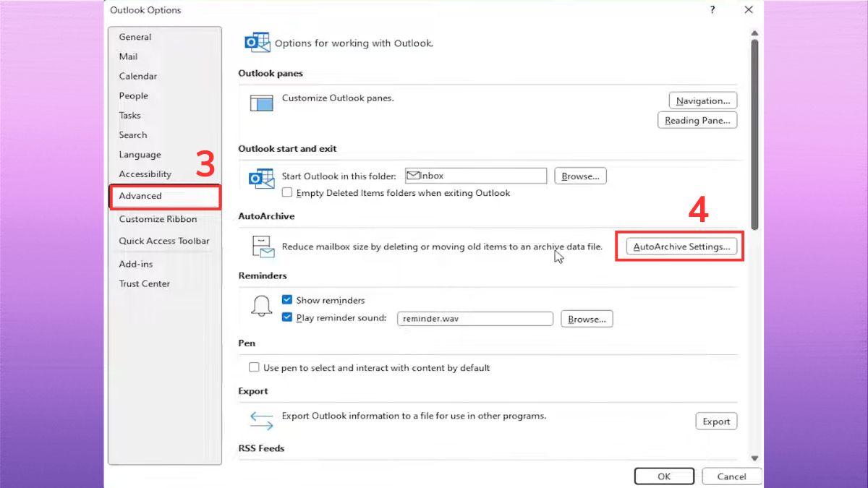This screenshot has width=868, height=488.
Task: Click the Reminders section heading
Action: 263,275
